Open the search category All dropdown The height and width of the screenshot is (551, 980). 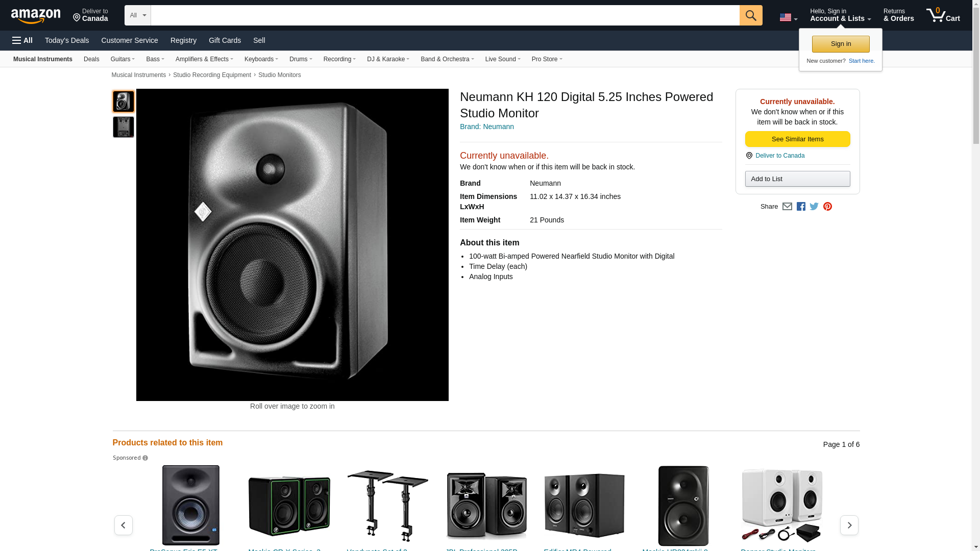[x=138, y=15]
